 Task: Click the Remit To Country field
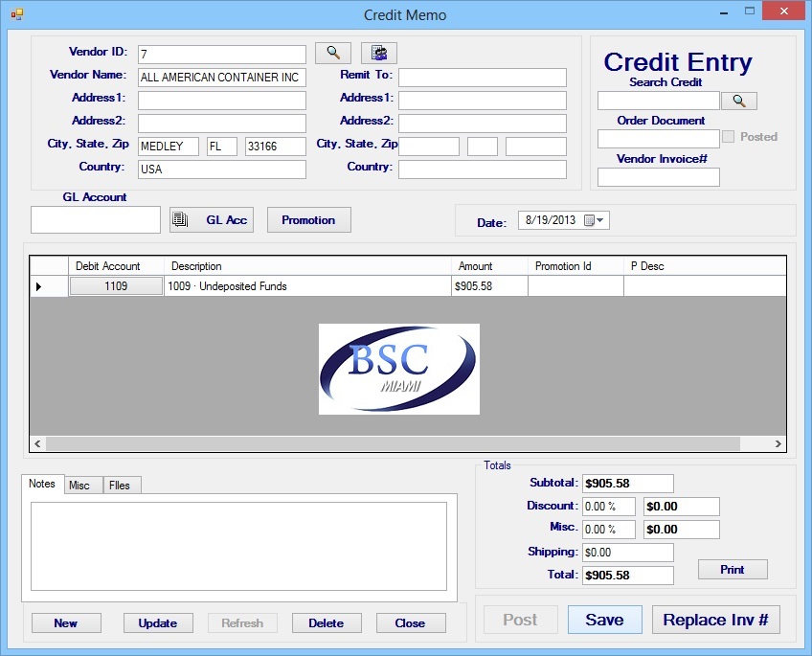(x=483, y=170)
